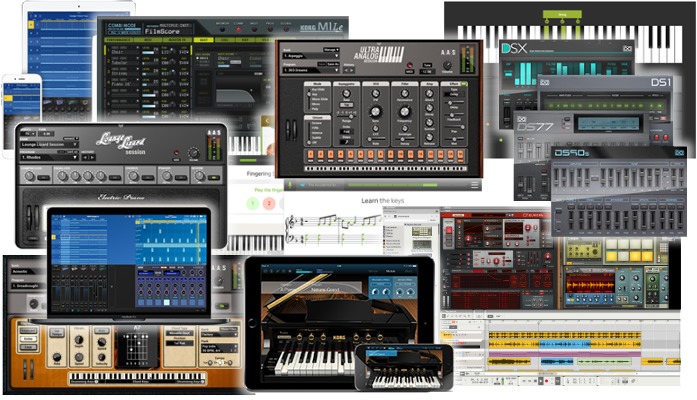Click Movable Root chord type in Strum
This screenshot has height=400, width=697.
tap(180, 333)
